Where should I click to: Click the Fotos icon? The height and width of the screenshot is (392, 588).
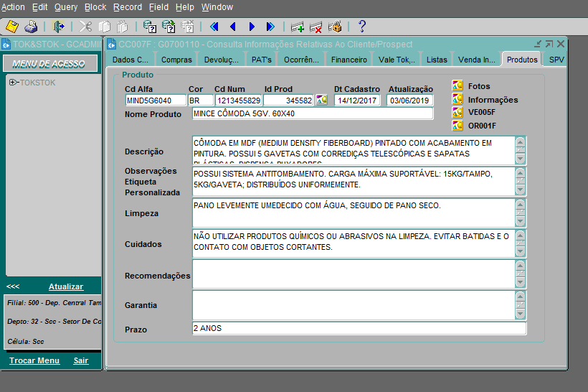click(x=457, y=85)
